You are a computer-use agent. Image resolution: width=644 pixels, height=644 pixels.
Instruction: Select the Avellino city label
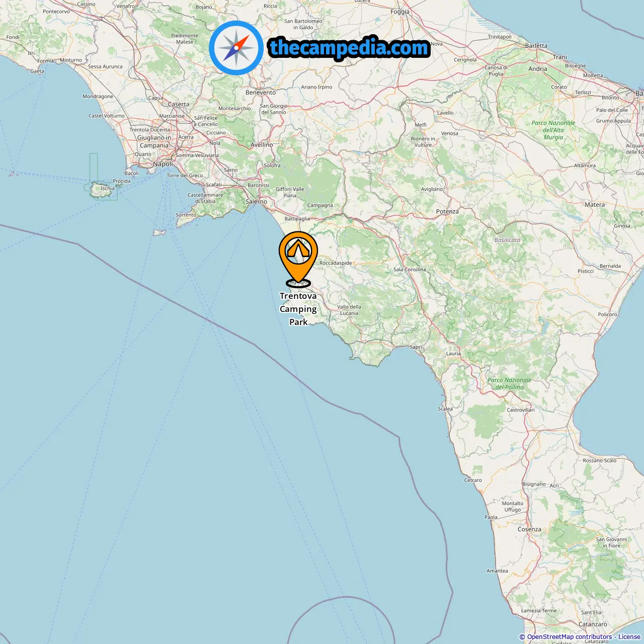pyautogui.click(x=262, y=145)
